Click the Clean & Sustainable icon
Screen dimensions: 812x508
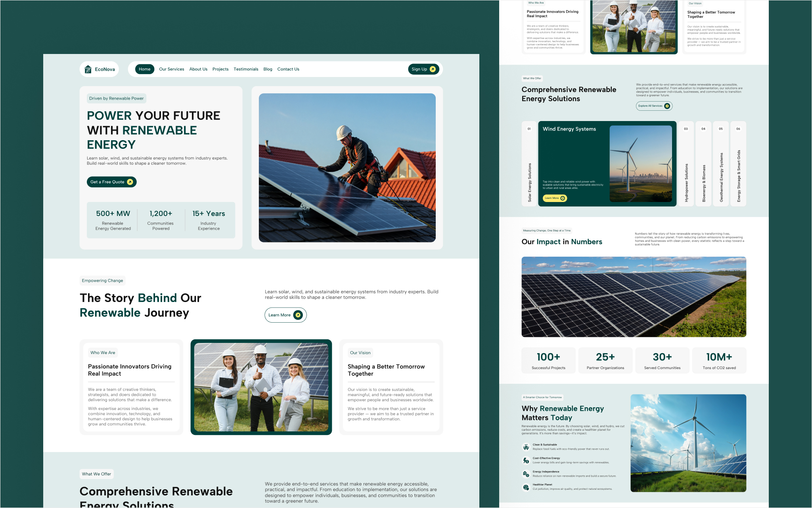(526, 447)
